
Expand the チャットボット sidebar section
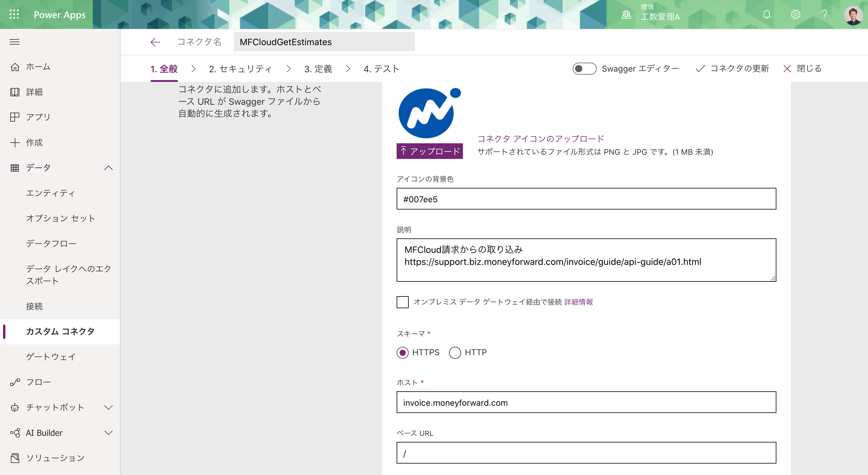pos(108,407)
